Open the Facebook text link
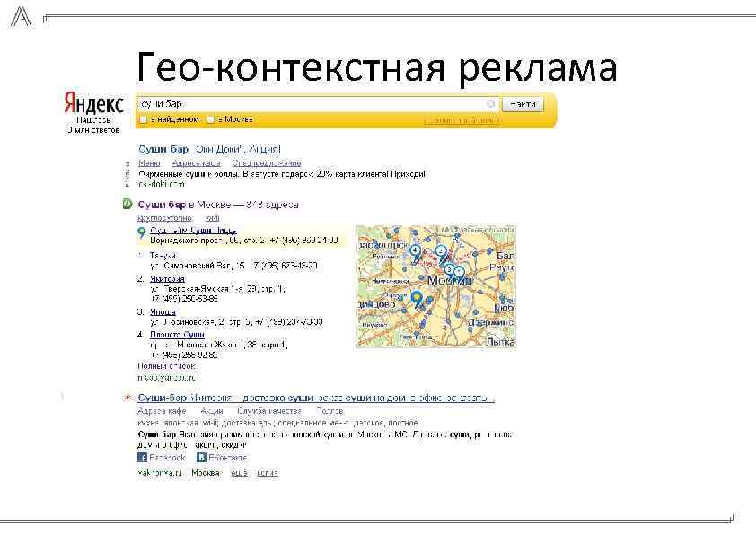756x534 pixels. point(167,458)
